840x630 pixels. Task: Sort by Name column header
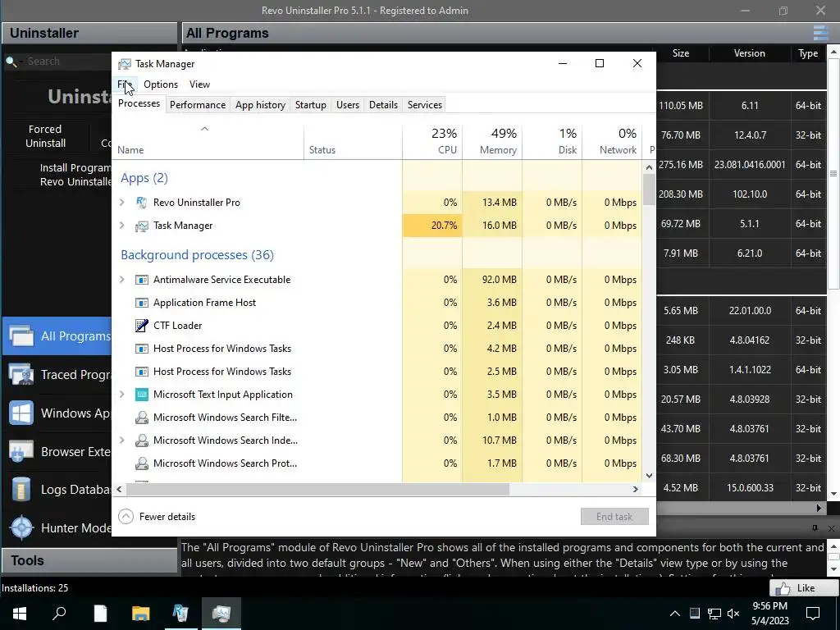tap(208, 141)
